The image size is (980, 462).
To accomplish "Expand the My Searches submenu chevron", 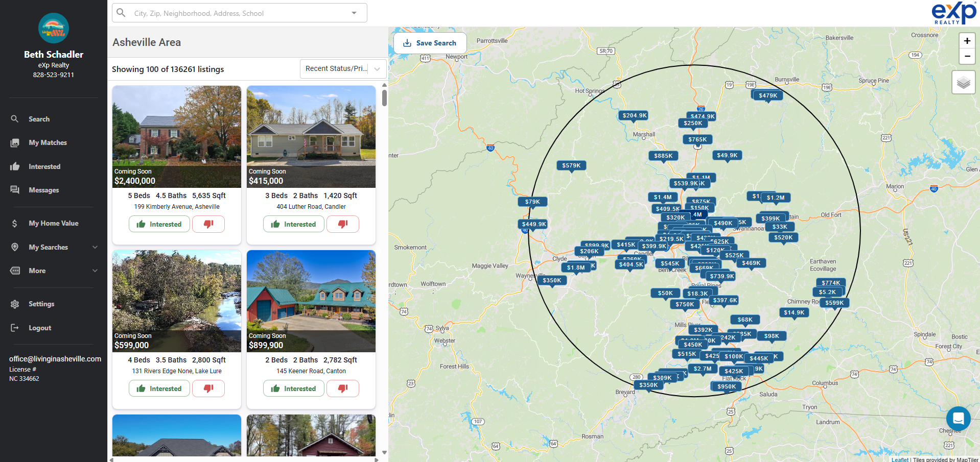I will (x=95, y=247).
